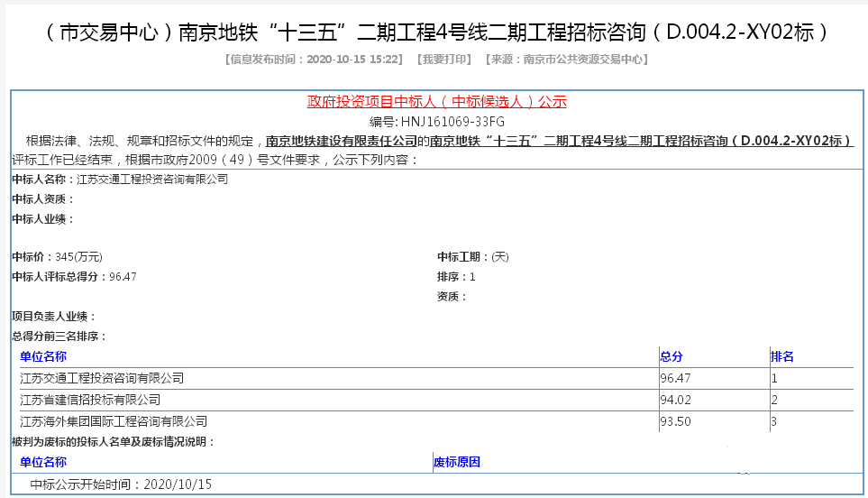The image size is (868, 498).
Task: Click the score 94.02 cell
Action: tap(675, 400)
